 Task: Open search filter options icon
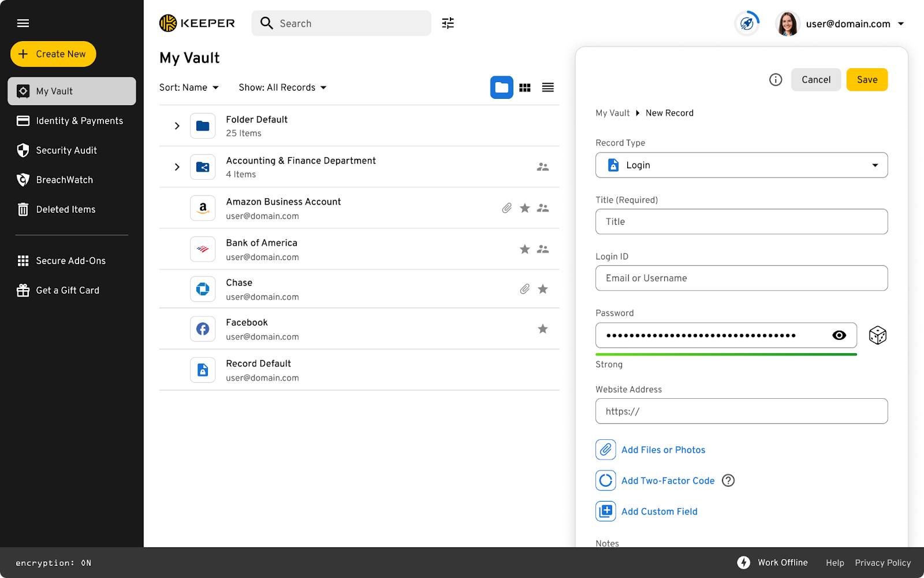(448, 23)
